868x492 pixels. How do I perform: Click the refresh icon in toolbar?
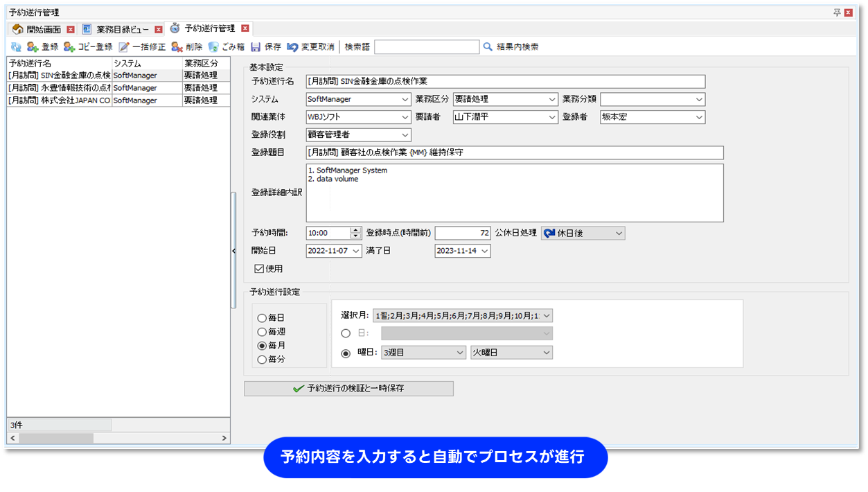pos(15,47)
